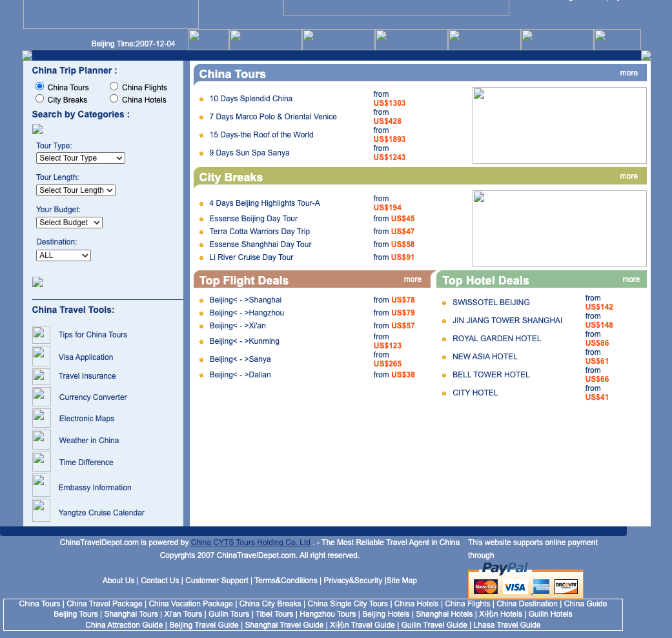Click the VISA payment icon
The image size is (672, 638).
(x=514, y=587)
